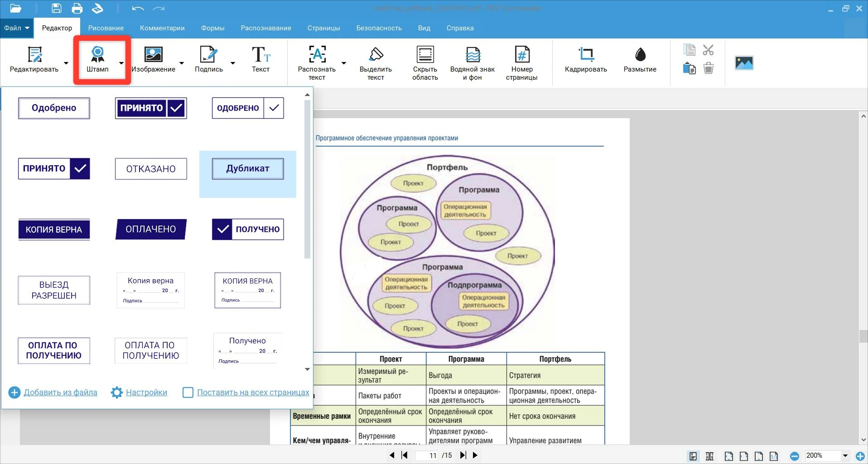The image size is (868, 464).
Task: Select the Hide area (Скрыть область) tool
Action: [424, 55]
